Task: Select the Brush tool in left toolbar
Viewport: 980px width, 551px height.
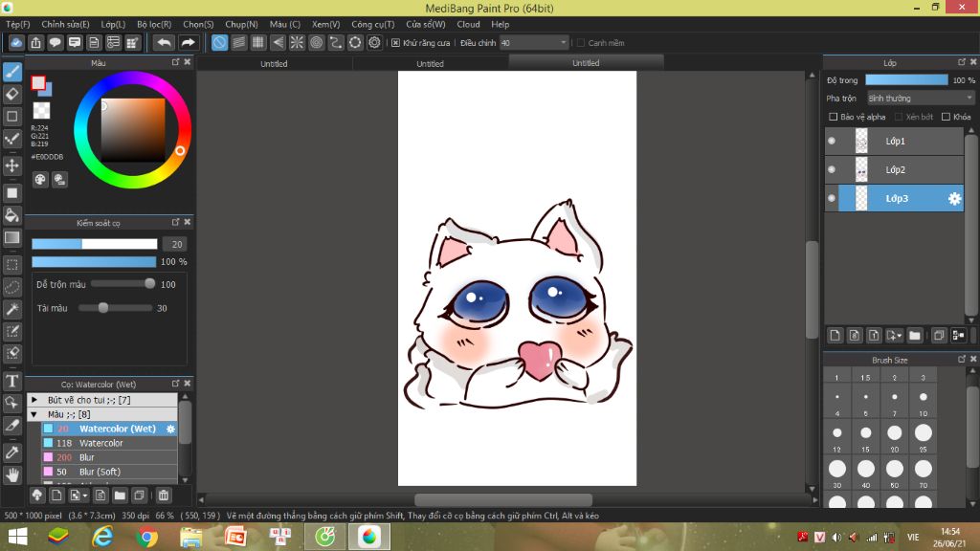Action: point(11,72)
